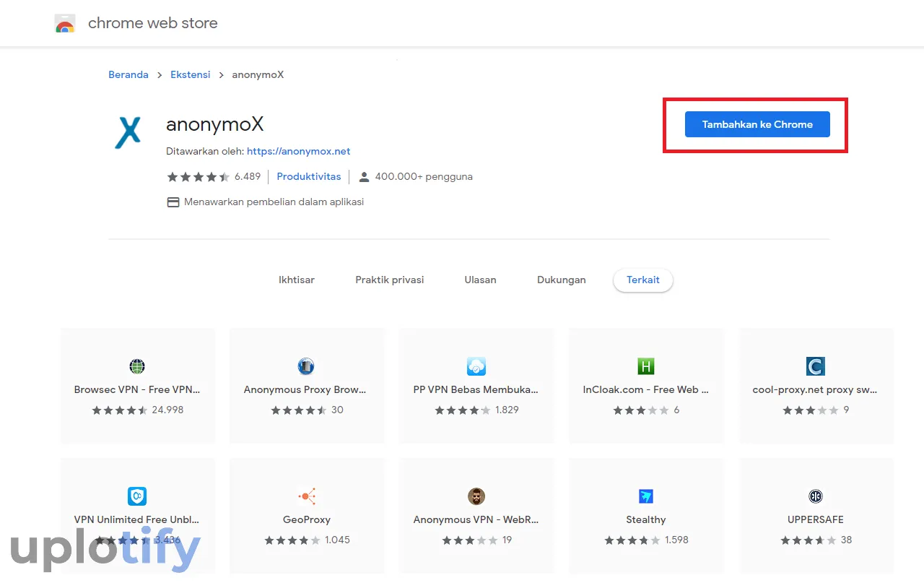Open the Stealthy extension title
This screenshot has height=583, width=924.
coord(646,520)
